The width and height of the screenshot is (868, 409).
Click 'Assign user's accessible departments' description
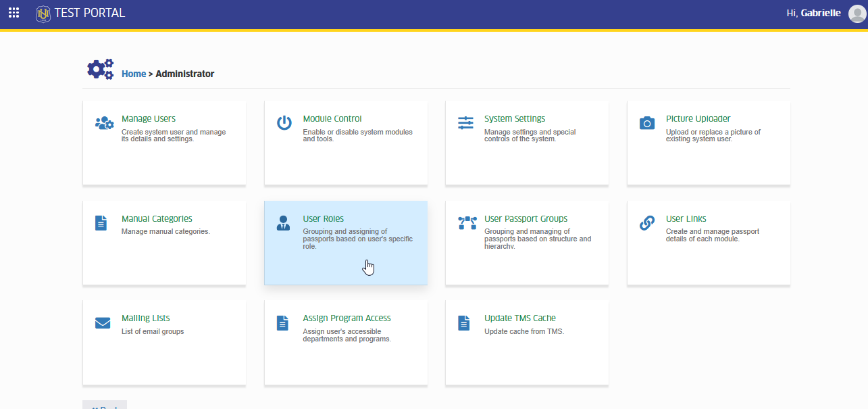coord(347,335)
